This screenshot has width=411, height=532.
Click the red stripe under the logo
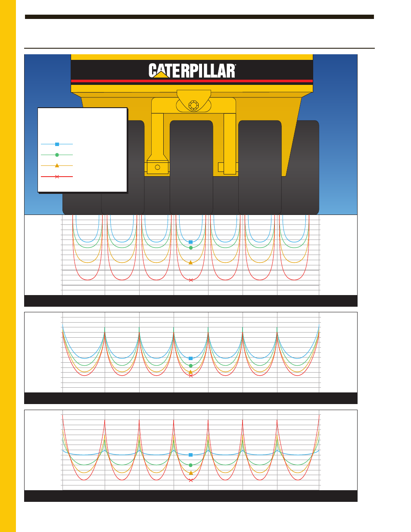tap(192, 81)
